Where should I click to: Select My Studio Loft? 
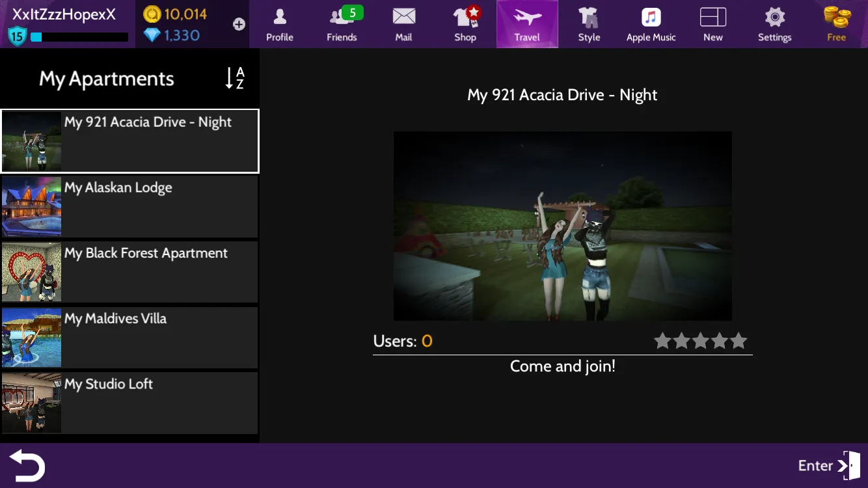(x=130, y=403)
